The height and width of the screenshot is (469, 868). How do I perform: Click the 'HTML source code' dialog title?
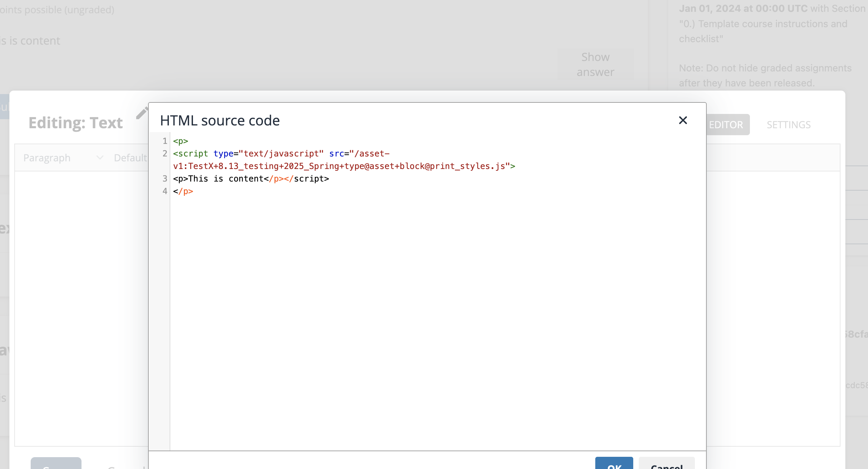(x=220, y=121)
